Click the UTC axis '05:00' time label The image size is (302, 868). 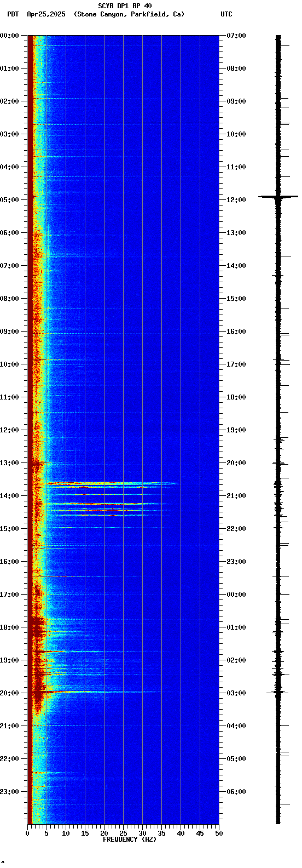(x=236, y=759)
